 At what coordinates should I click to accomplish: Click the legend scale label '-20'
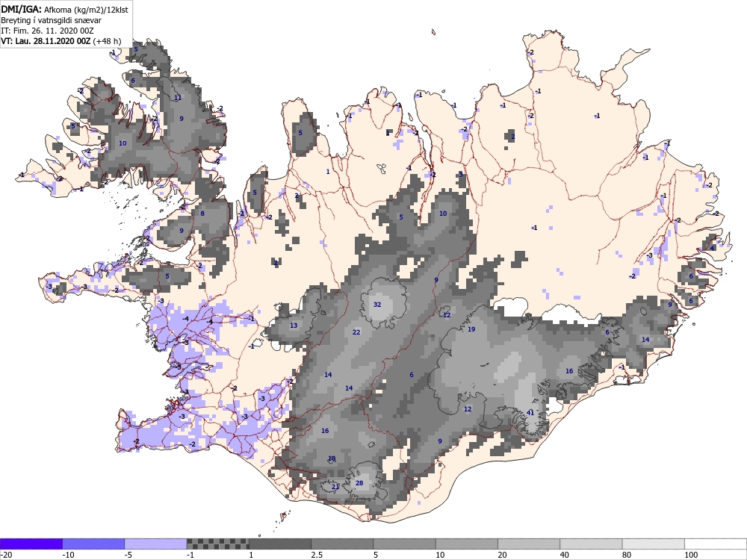pyautogui.click(x=6, y=555)
